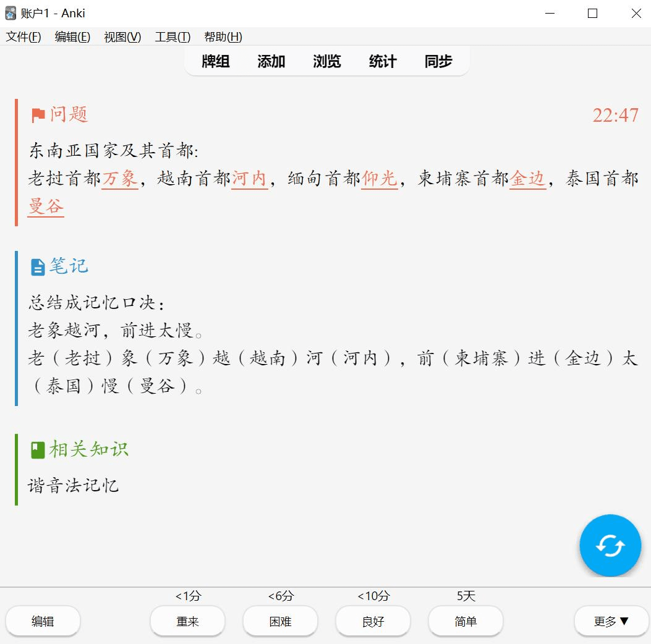The image size is (651, 644).
Task: Click the 22:47 timer text
Action: coord(615,116)
